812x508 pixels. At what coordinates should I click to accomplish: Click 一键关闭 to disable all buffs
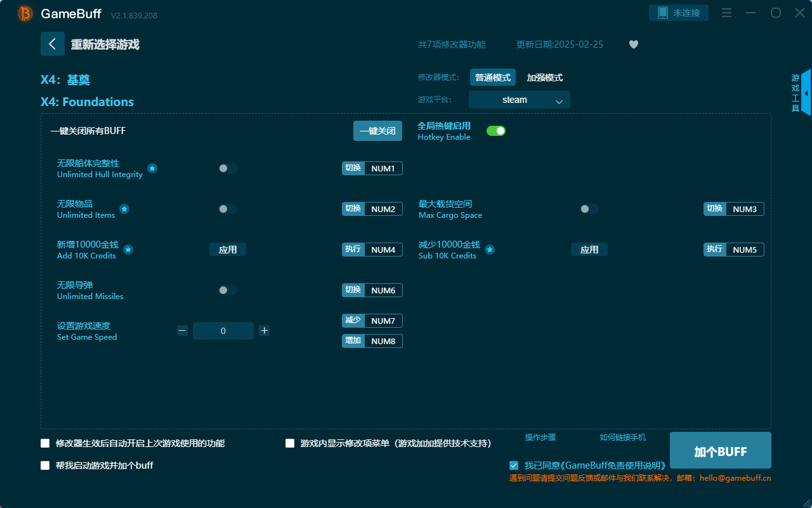377,130
